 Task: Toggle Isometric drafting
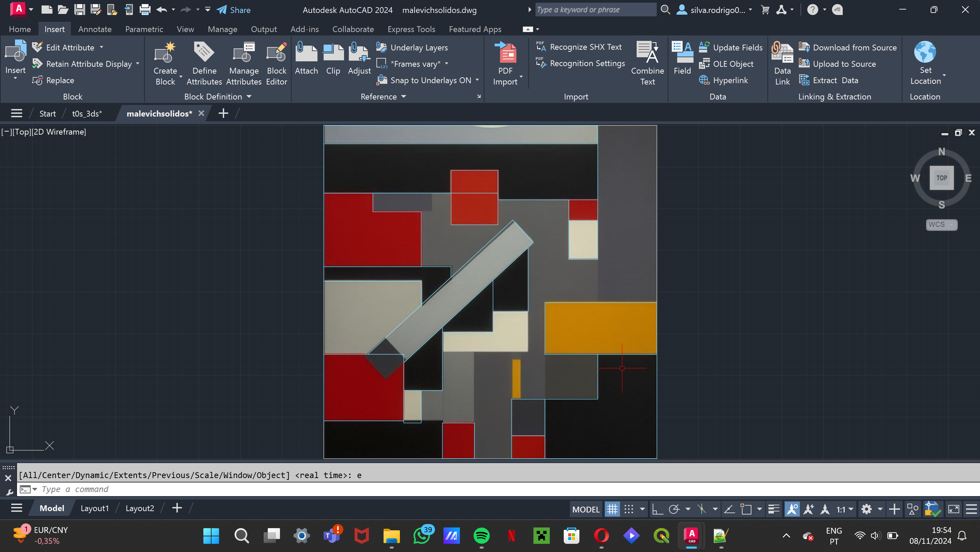point(701,509)
